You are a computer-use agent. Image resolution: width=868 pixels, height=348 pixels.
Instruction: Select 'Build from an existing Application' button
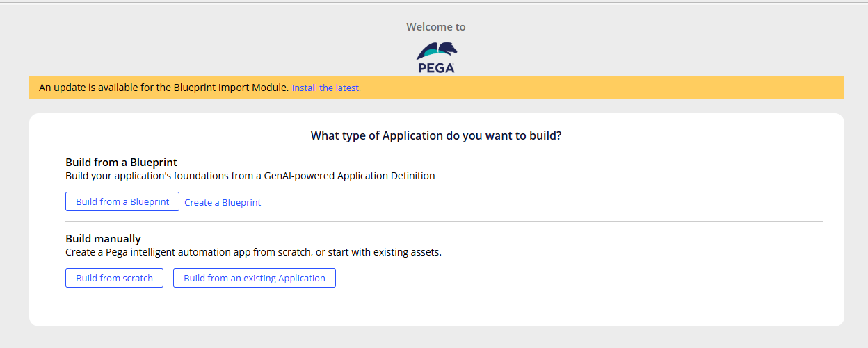click(254, 278)
